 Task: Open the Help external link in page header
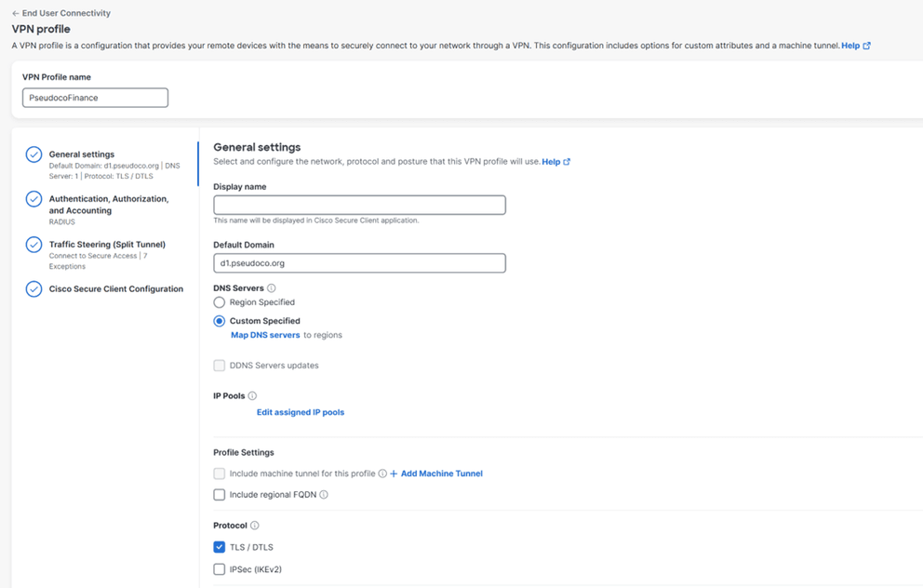(x=855, y=45)
